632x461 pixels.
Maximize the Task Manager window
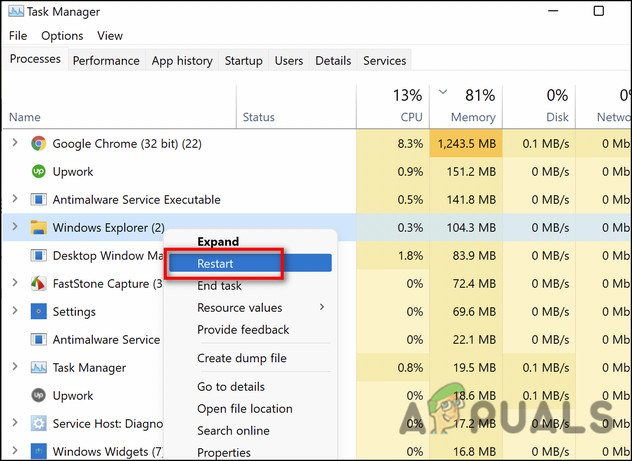point(599,11)
